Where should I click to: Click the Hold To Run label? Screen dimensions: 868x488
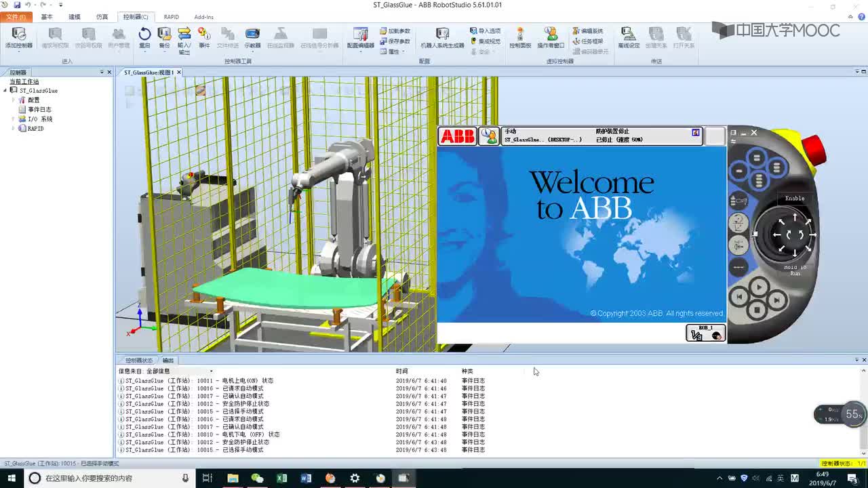pyautogui.click(x=795, y=270)
